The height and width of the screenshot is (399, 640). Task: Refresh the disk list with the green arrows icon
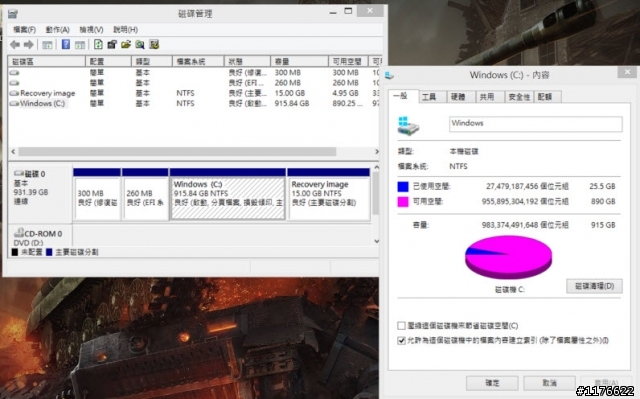[98, 44]
